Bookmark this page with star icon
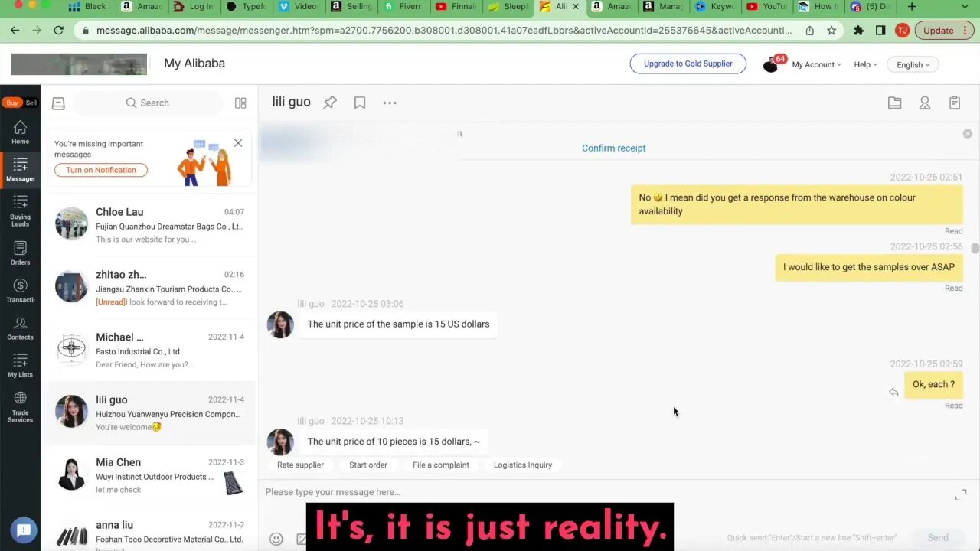The width and height of the screenshot is (980, 551). pyautogui.click(x=831, y=31)
